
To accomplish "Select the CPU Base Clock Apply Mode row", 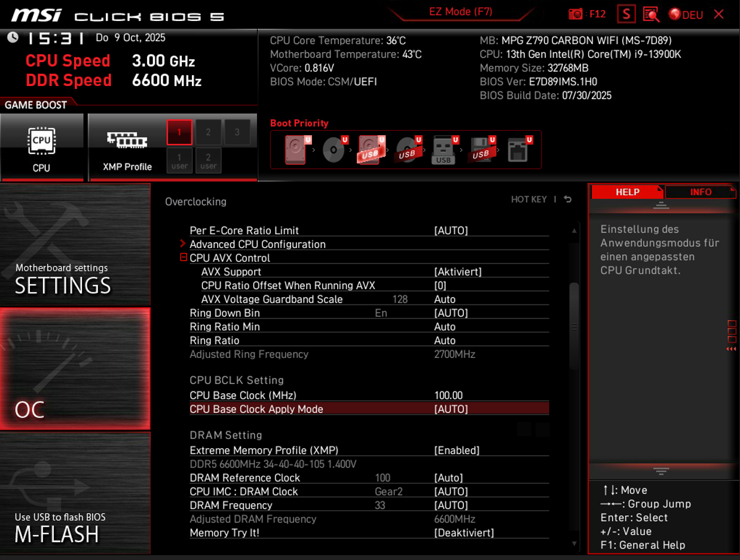I will [x=369, y=409].
